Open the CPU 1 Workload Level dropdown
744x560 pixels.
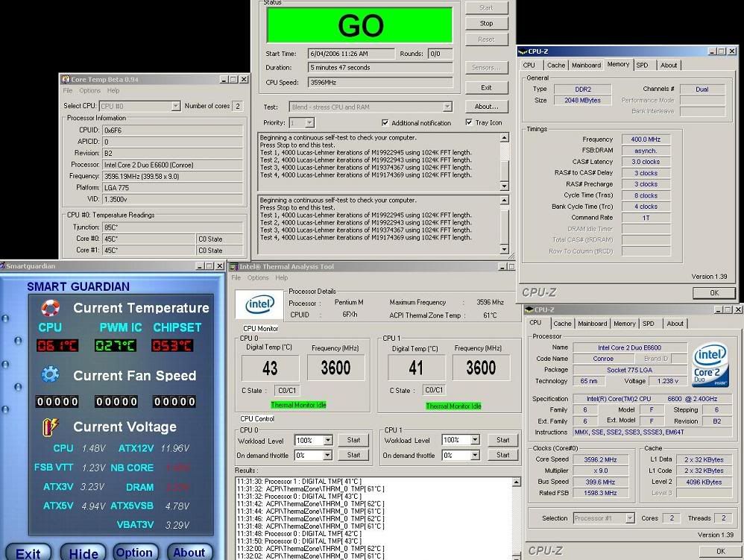pyautogui.click(x=475, y=440)
